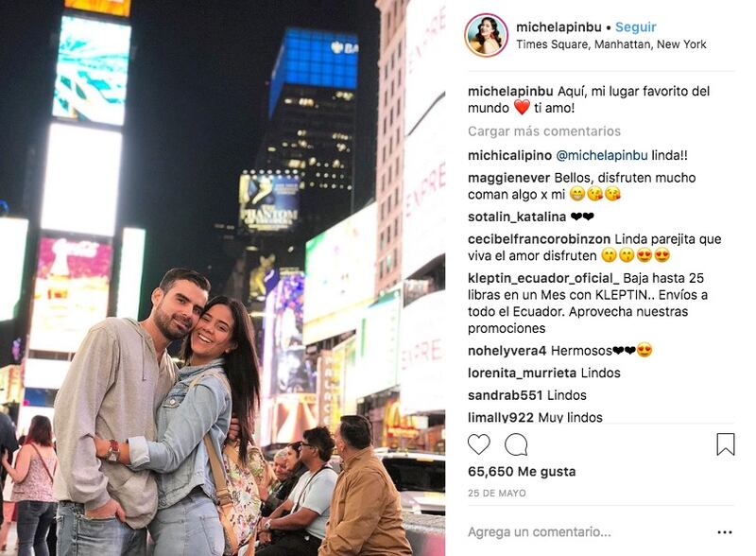
Task: Expand Cargar más comentarios
Action: tap(544, 131)
